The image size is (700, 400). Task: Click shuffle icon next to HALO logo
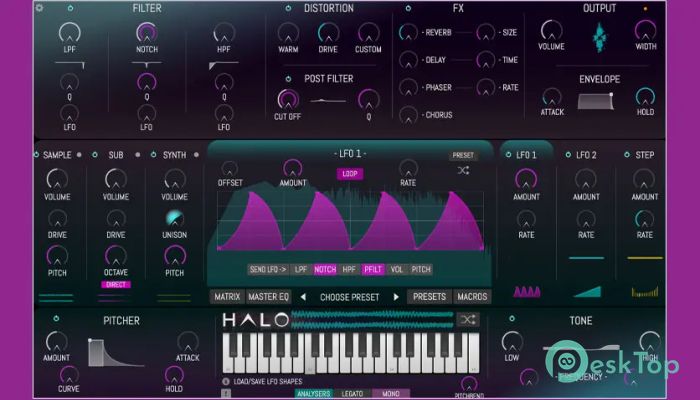pyautogui.click(x=468, y=320)
